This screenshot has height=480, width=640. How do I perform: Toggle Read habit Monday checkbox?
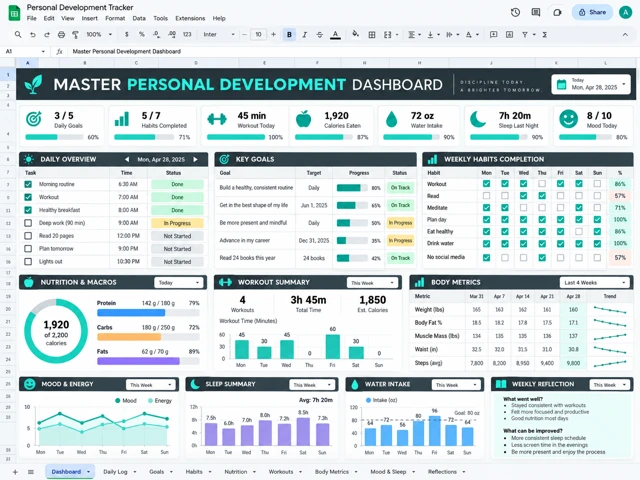[x=486, y=196]
